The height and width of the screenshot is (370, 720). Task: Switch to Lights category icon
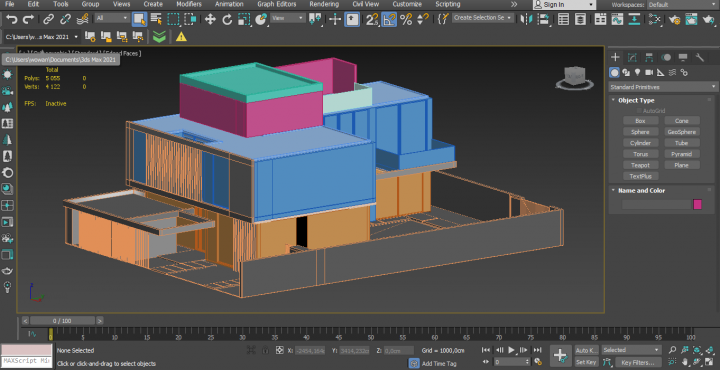[x=637, y=73]
